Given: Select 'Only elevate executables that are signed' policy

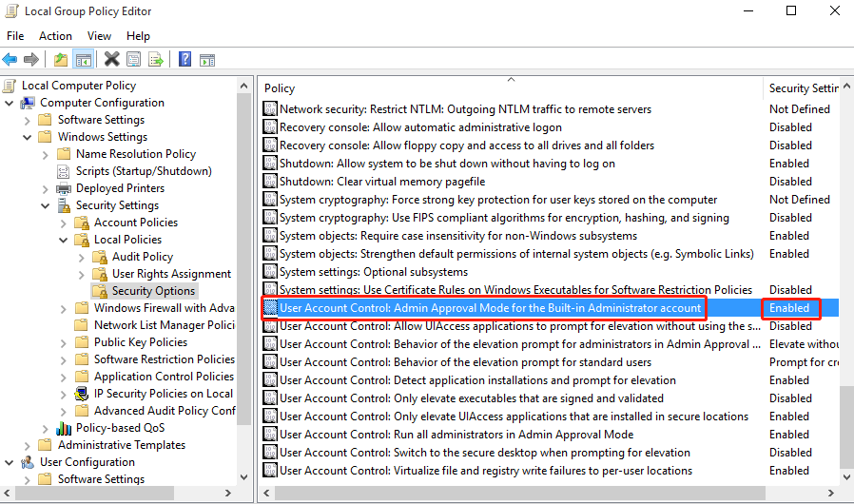Looking at the screenshot, I should click(472, 398).
